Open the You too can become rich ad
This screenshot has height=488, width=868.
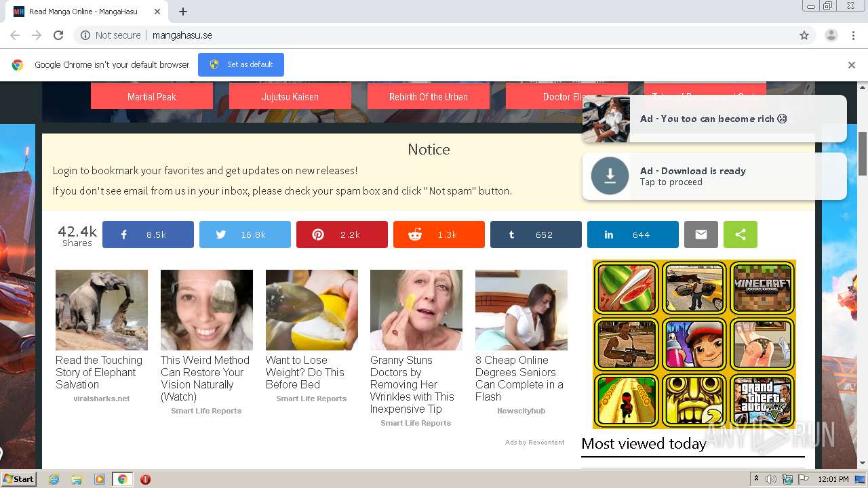point(714,119)
